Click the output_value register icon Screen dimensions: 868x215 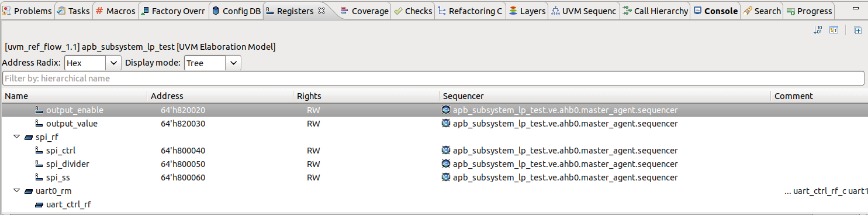click(x=39, y=124)
